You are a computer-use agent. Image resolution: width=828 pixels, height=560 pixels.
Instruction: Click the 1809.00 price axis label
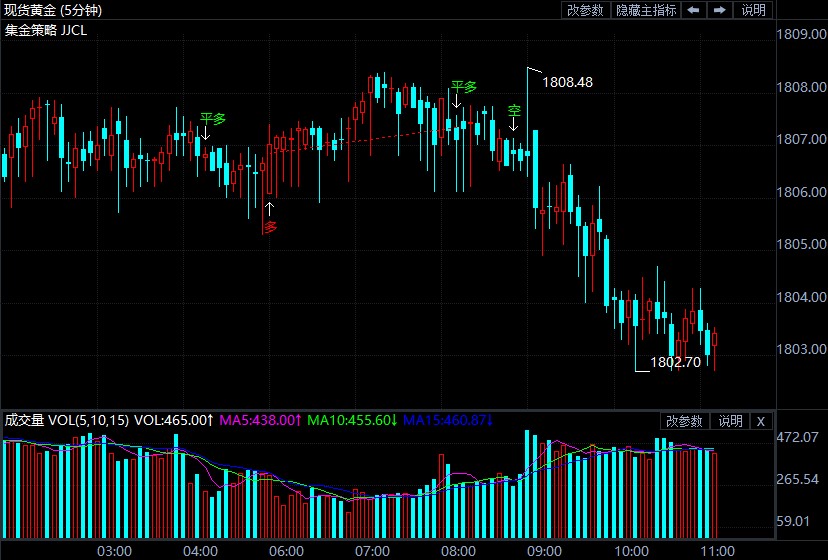pos(801,34)
